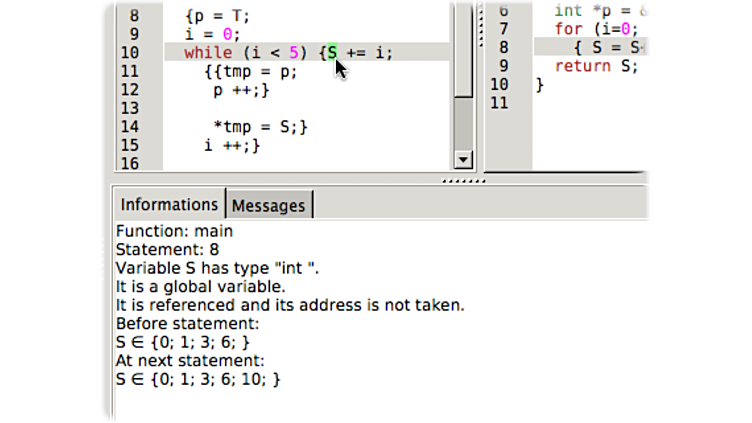The height and width of the screenshot is (423, 752).
Task: Click the scrollbar down arrow in left code pane
Action: [x=462, y=160]
